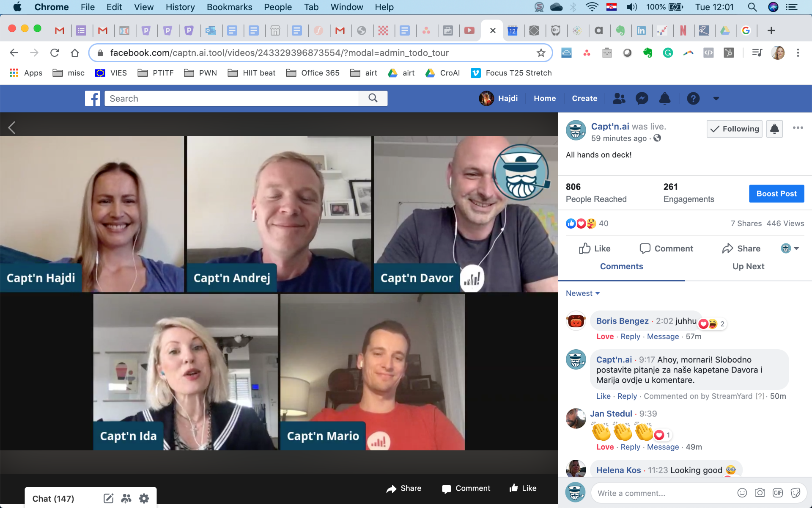Switch to the Up Next tab
Image resolution: width=812 pixels, height=508 pixels.
748,266
